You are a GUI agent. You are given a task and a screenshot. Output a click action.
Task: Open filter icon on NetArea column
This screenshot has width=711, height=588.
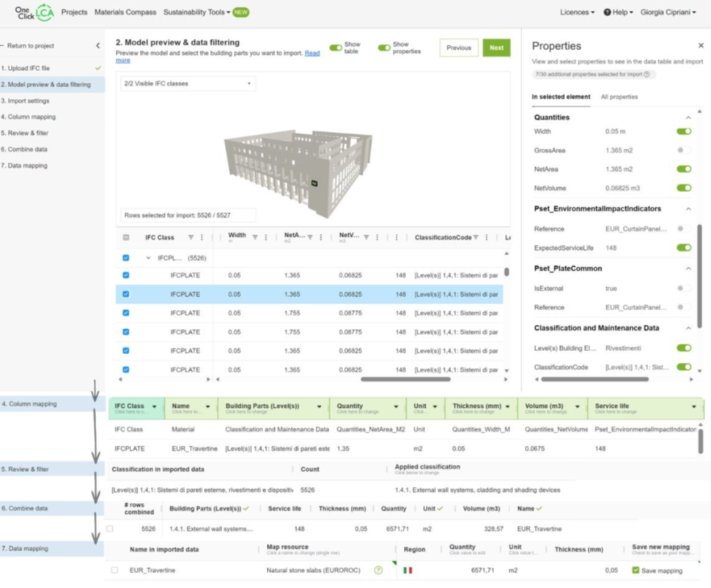(310, 238)
